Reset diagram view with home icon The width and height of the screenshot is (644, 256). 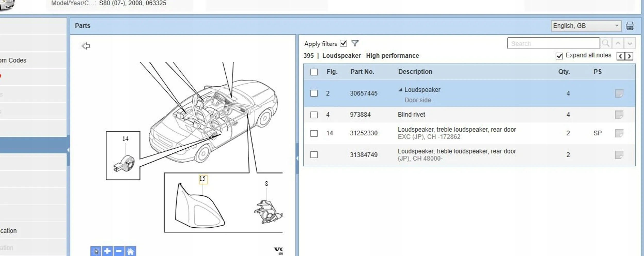[x=130, y=251]
